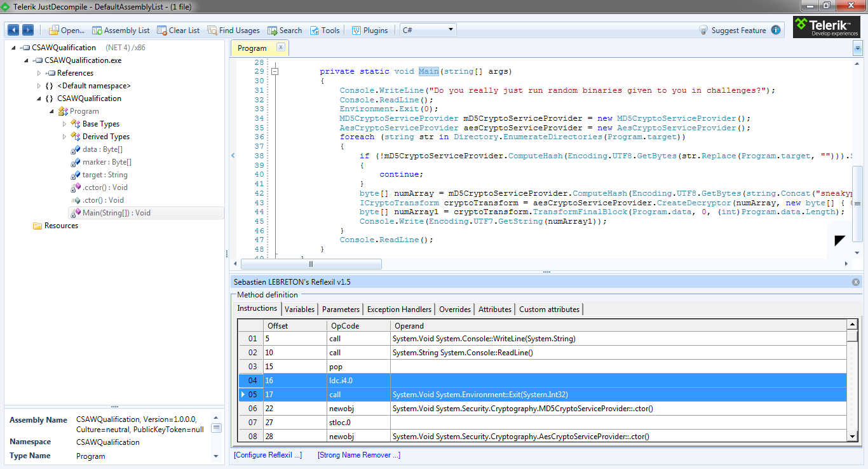
Task: Click the Main method name in code
Action: (428, 71)
